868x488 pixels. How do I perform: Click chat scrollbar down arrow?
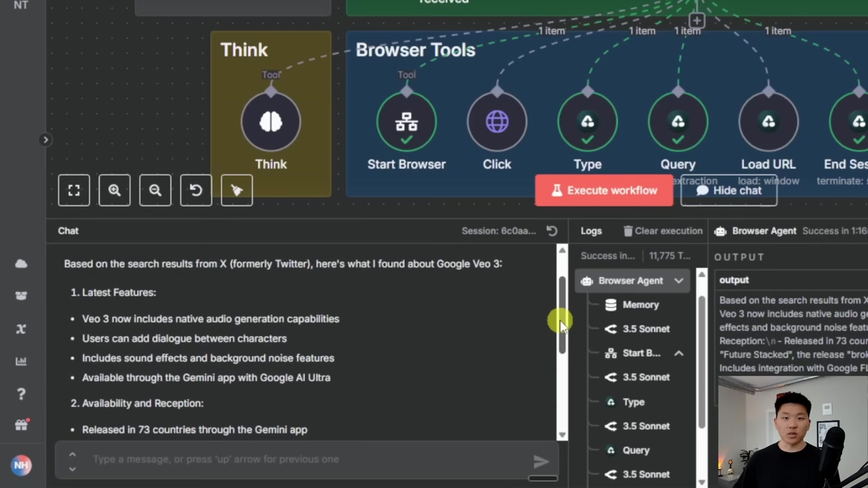point(563,434)
